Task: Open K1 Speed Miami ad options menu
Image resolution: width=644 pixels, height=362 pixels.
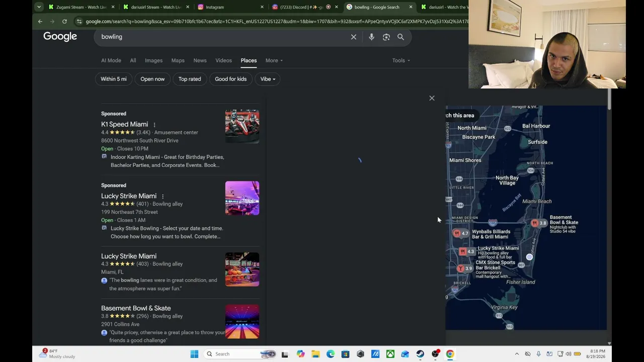Action: point(154,125)
